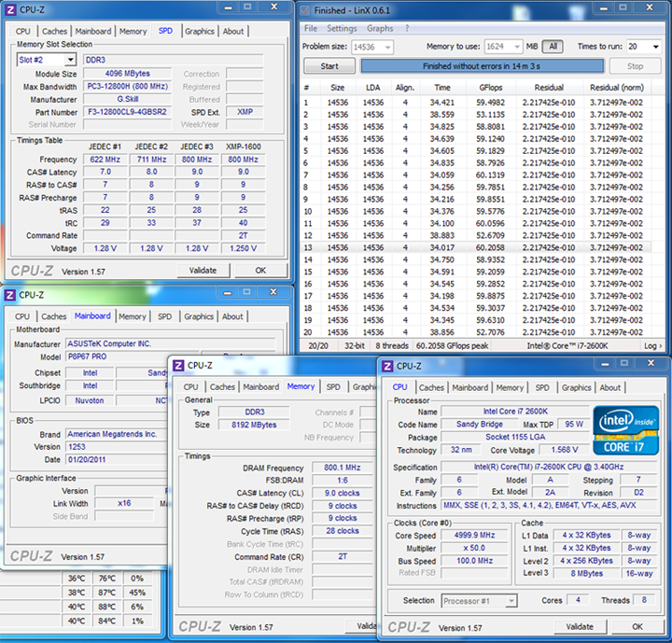Click Validate in the SPD window
The image size is (672, 643).
click(x=203, y=271)
